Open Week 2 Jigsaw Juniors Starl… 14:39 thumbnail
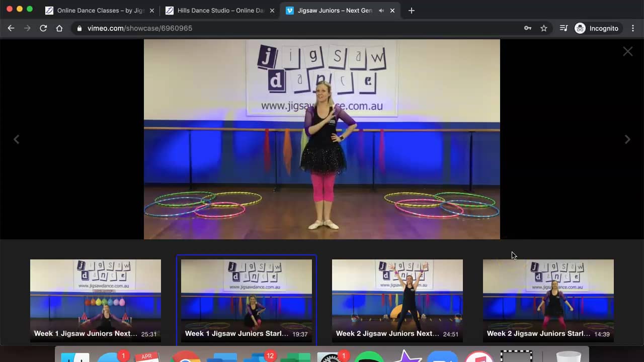Screen dimensions: 644x362 tap(548, 301)
